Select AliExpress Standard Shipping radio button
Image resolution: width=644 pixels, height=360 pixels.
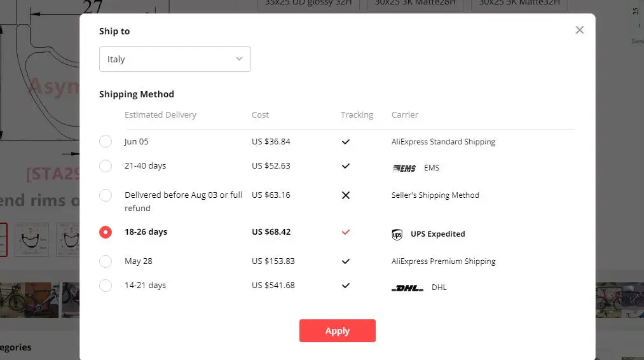tap(106, 141)
